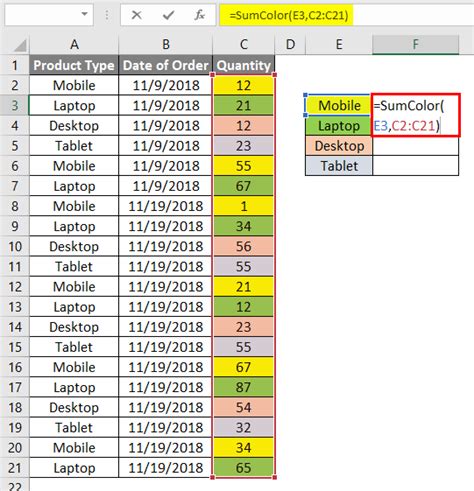The width and height of the screenshot is (474, 491).
Task: Confirm the formula with checkmark icon
Action: (168, 15)
